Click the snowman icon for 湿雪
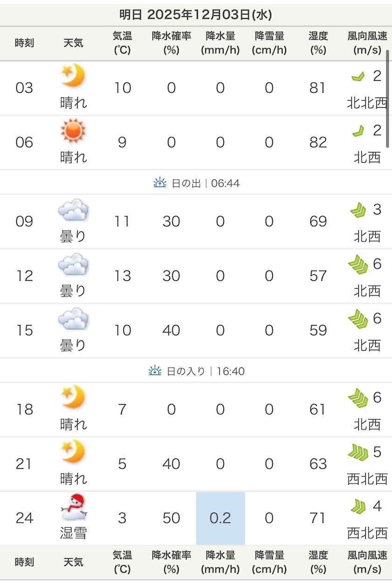This screenshot has width=392, height=588. coord(74,507)
